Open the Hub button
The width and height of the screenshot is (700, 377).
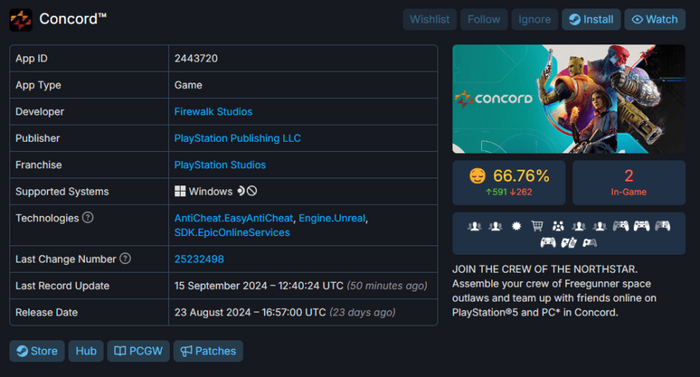[x=86, y=351]
